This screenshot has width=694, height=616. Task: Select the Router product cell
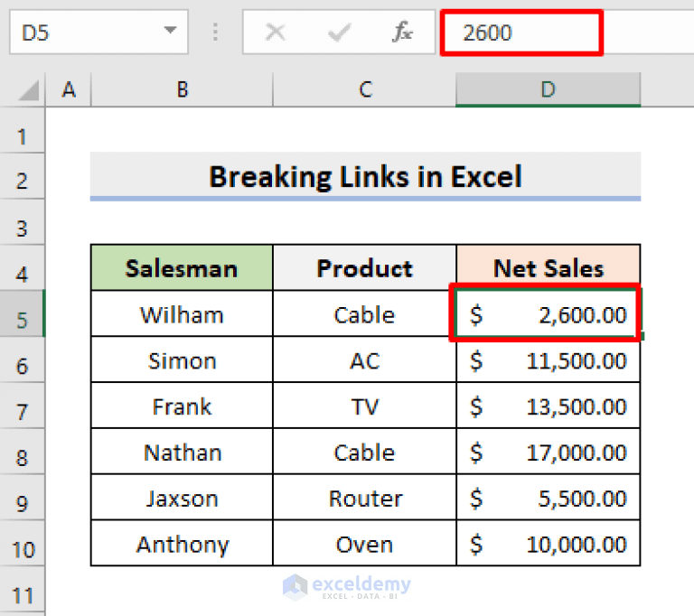365,499
